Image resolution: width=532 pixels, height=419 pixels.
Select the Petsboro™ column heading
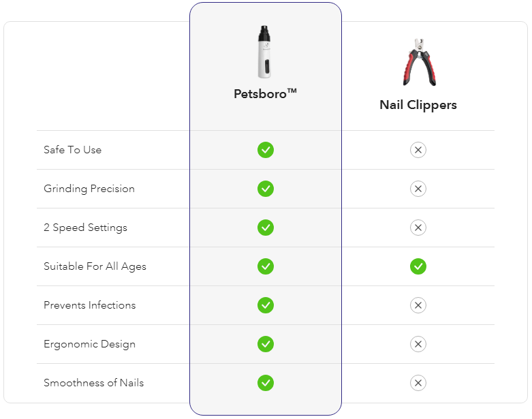266,93
